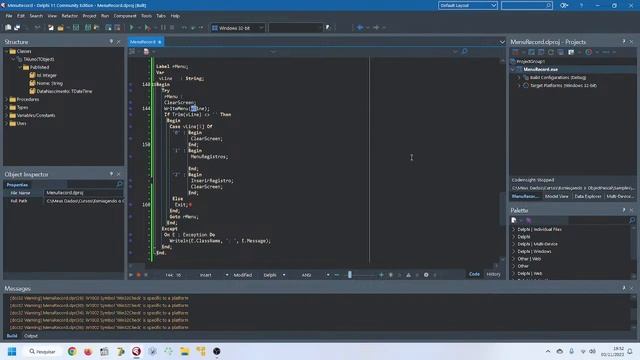The width and height of the screenshot is (640, 360).
Task: Expand 'Delphi | Individual Files' palette group
Action: [x=513, y=229]
